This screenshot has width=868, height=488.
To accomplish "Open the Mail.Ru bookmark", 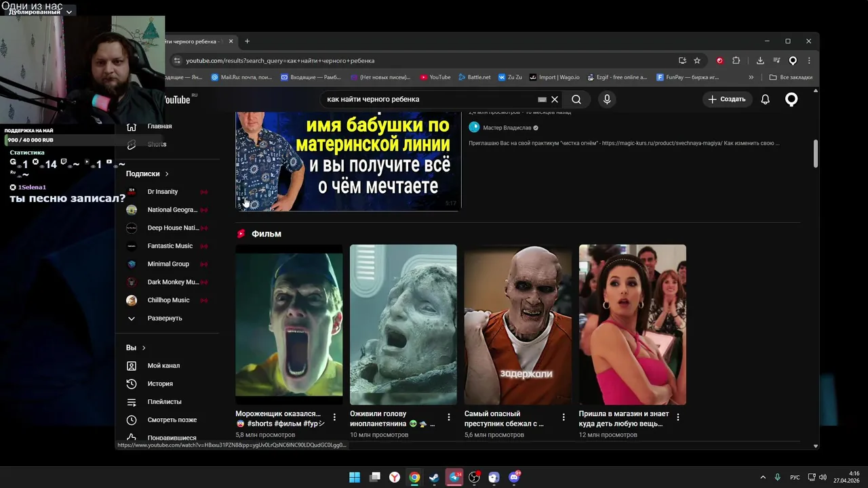I will [241, 77].
